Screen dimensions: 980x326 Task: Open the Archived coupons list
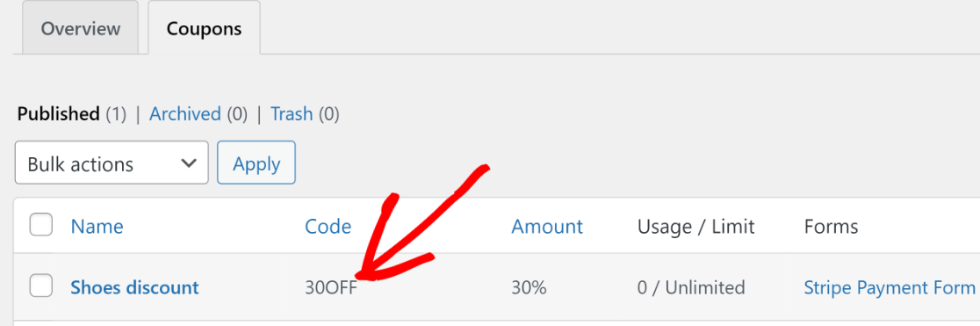[x=185, y=114]
